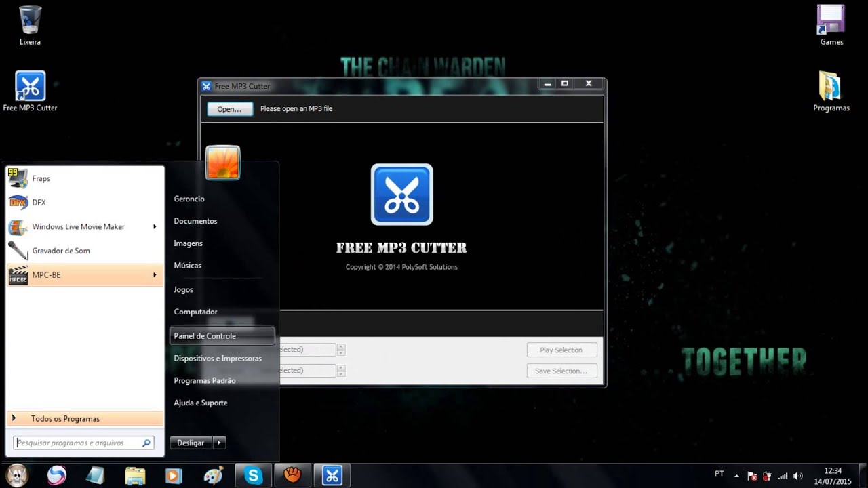Expand Todos os Programas
The height and width of the screenshot is (488, 868).
pyautogui.click(x=85, y=419)
